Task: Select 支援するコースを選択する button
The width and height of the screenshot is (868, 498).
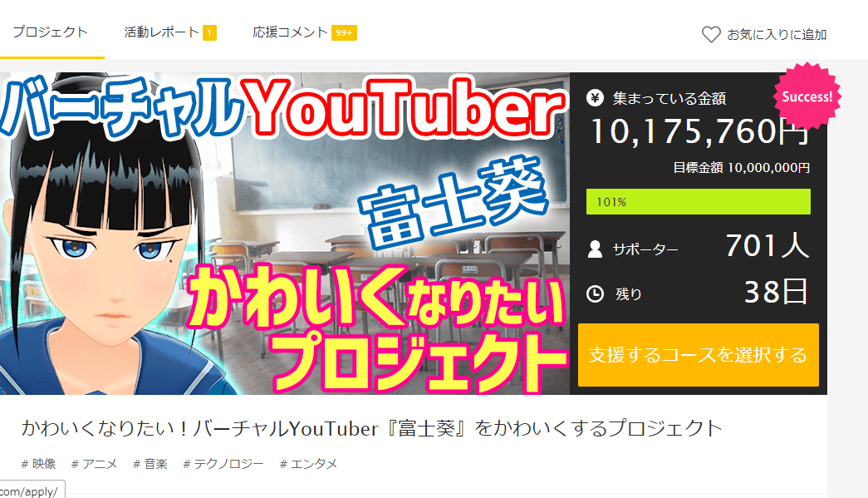Action: click(x=698, y=354)
